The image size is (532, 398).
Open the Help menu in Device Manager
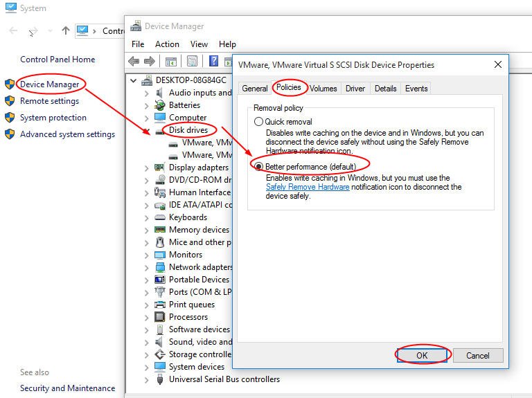click(227, 44)
